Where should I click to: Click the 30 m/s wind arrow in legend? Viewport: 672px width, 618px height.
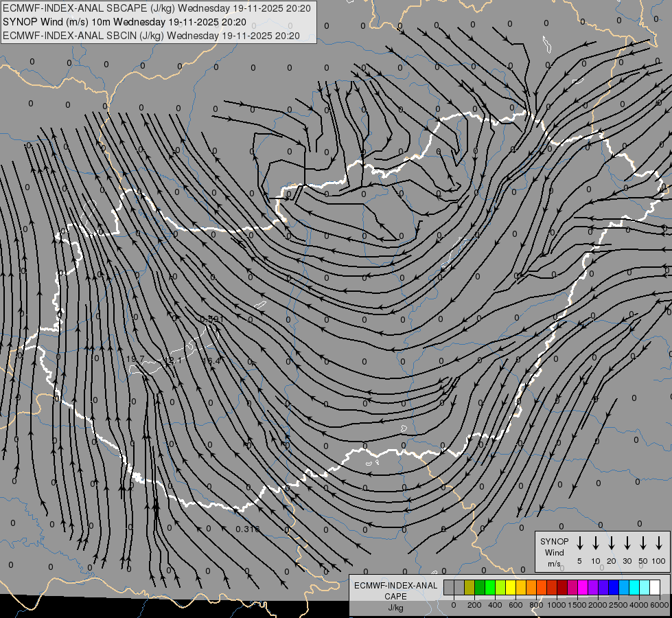[627, 543]
